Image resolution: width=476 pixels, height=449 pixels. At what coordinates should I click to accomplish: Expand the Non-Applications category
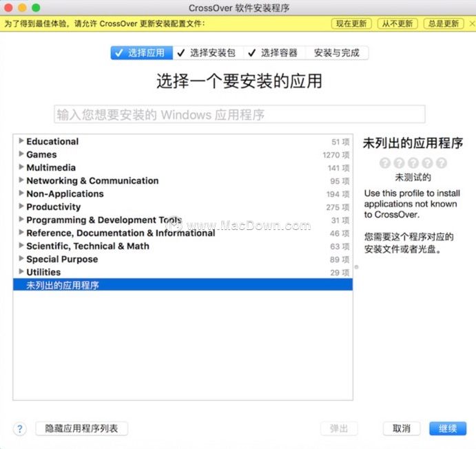pyautogui.click(x=21, y=193)
